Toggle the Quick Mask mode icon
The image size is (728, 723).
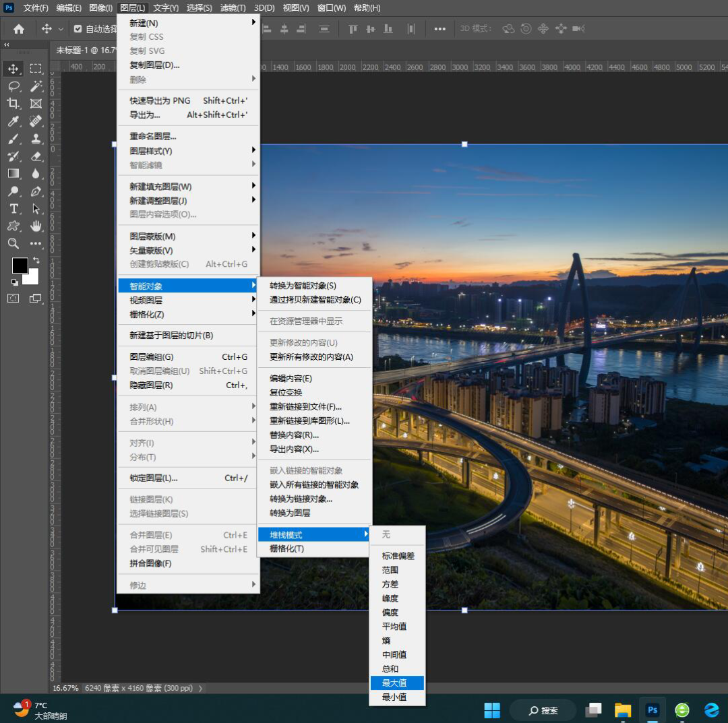pyautogui.click(x=13, y=298)
